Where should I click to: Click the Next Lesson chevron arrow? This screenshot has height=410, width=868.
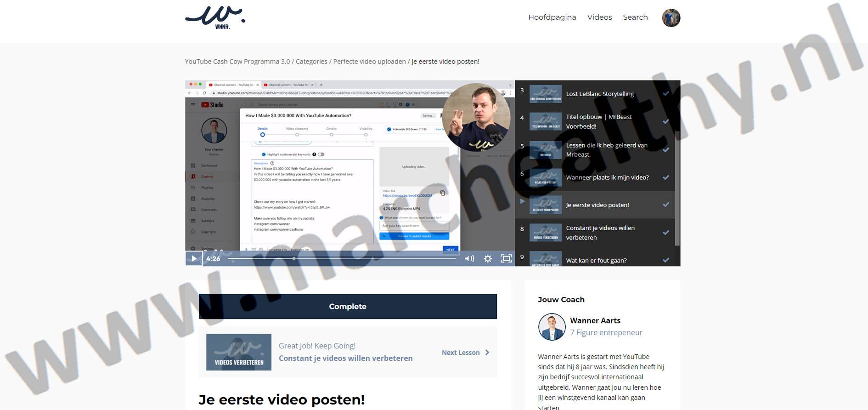coord(487,353)
